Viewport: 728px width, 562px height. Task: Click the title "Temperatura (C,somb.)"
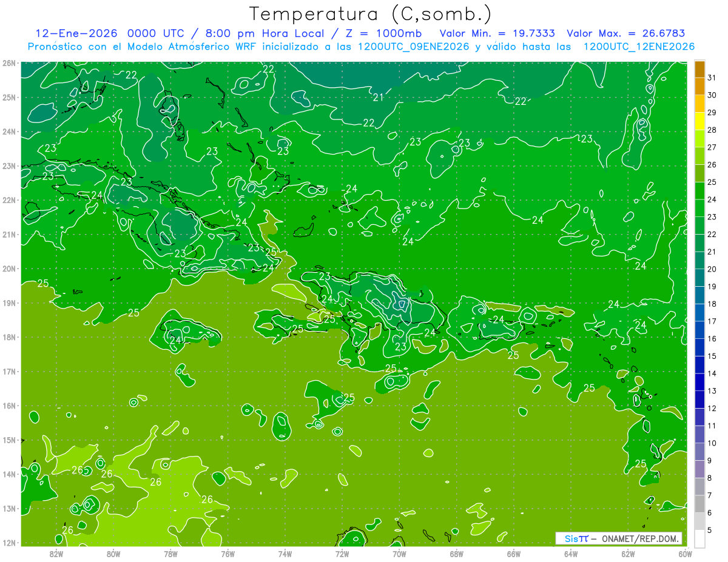tap(371, 14)
